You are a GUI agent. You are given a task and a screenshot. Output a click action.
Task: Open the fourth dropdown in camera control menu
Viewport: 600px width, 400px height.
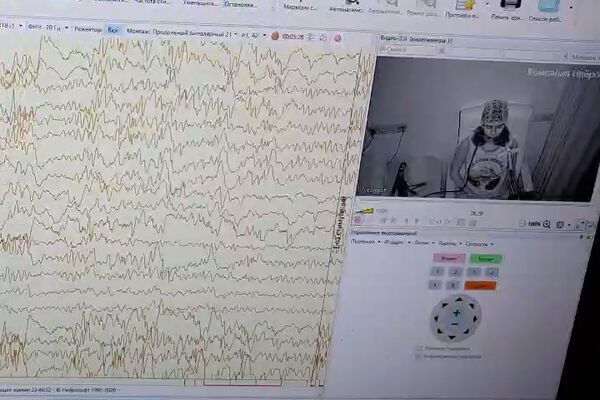[x=450, y=243]
